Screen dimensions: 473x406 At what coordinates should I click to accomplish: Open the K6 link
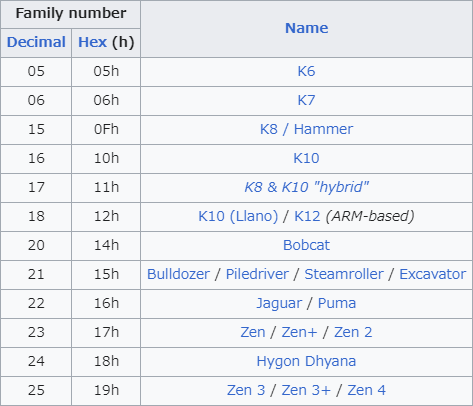[306, 71]
